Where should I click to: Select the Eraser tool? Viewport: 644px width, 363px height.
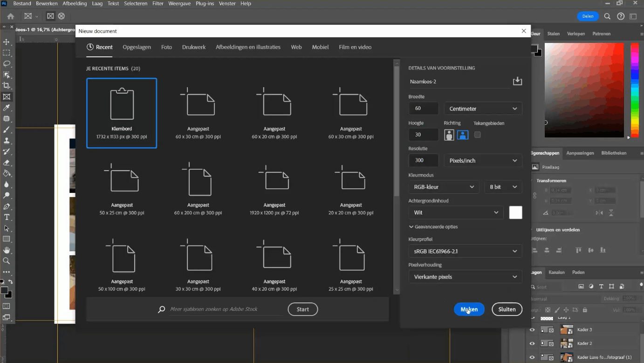tap(7, 163)
